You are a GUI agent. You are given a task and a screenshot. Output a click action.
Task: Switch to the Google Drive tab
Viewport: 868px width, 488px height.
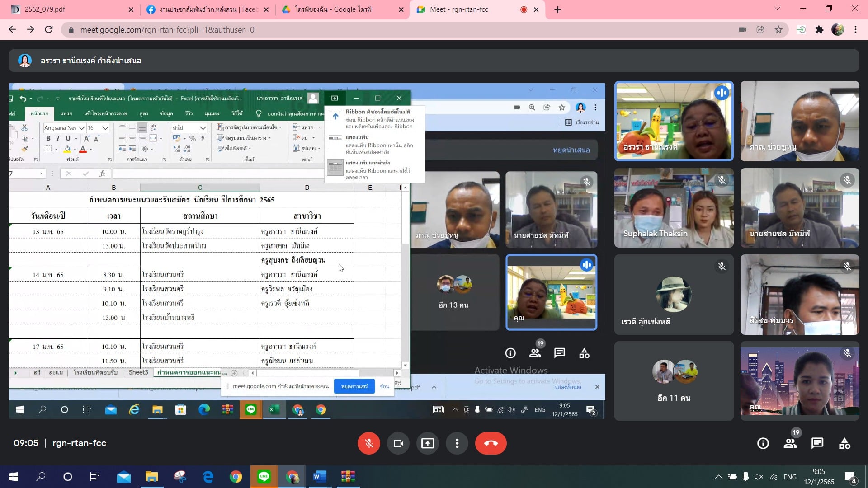(x=342, y=9)
